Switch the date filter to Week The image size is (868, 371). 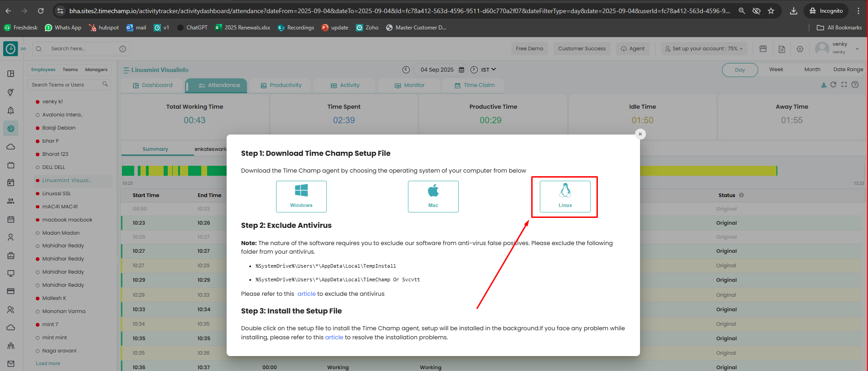tap(776, 70)
